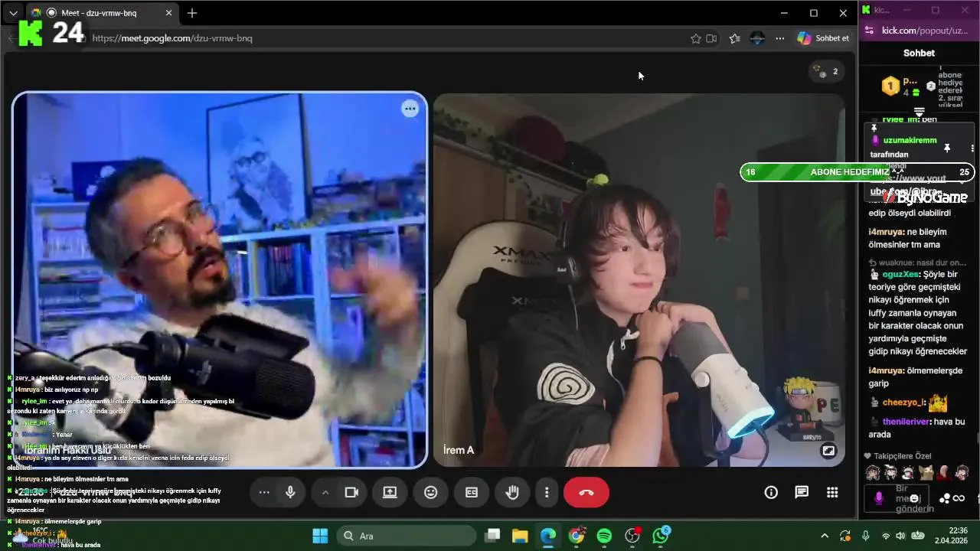Open more options menu in Meet toolbar

pyautogui.click(x=547, y=492)
